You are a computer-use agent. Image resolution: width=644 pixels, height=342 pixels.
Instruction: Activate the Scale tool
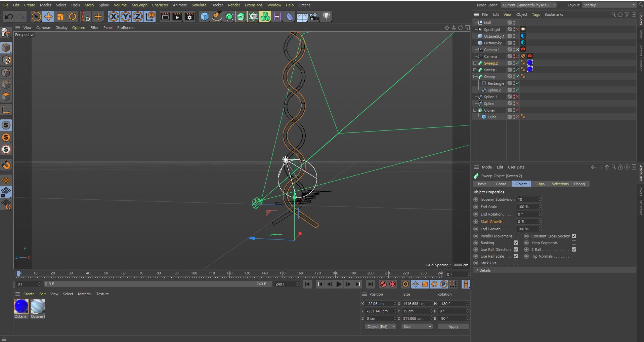pos(60,16)
